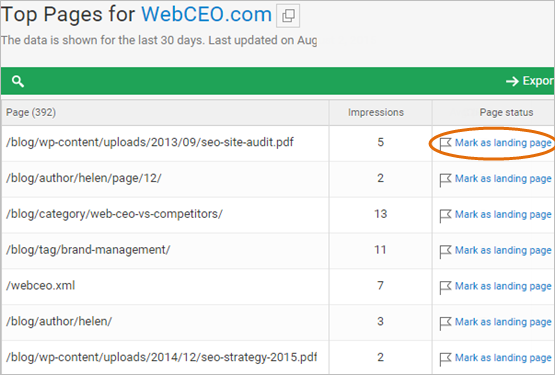Click impressions value 3 for /blog/author/helen/
Viewport: 555px width, 375px height.
pyautogui.click(x=381, y=321)
